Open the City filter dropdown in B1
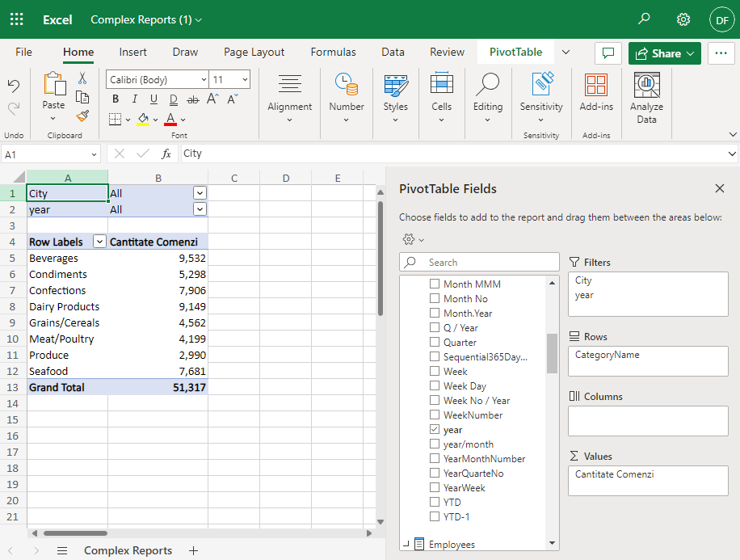Viewport: 740px width, 560px height. 200,193
